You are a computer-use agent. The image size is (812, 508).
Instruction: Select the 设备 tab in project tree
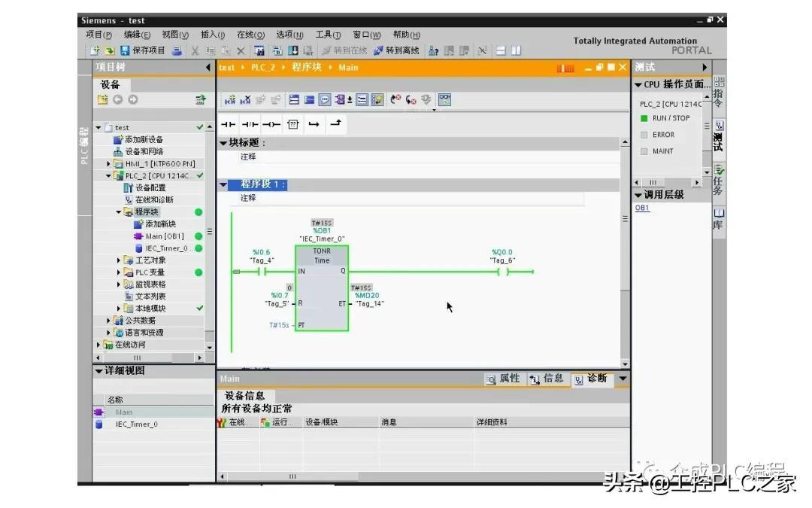111,84
